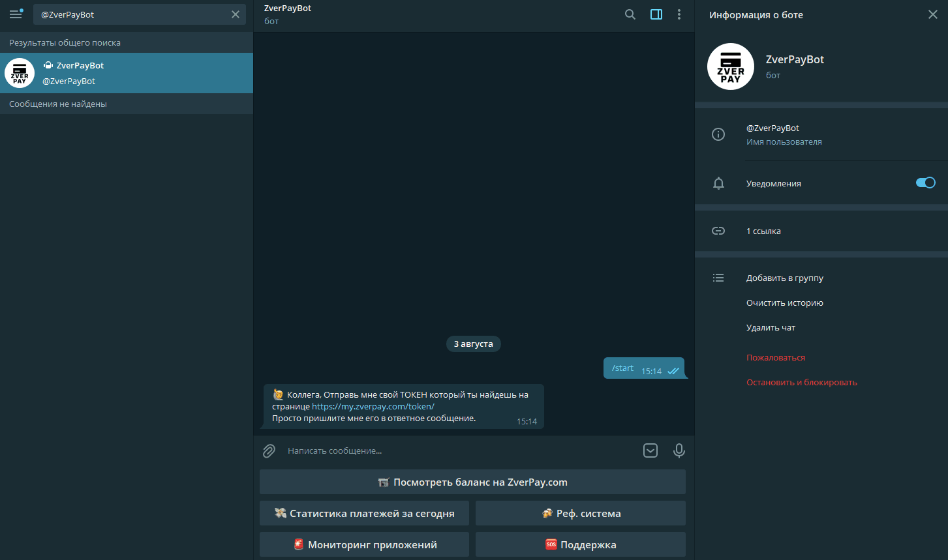This screenshot has height=560, width=948.
Task: Record a voice message with microphone
Action: (679, 450)
